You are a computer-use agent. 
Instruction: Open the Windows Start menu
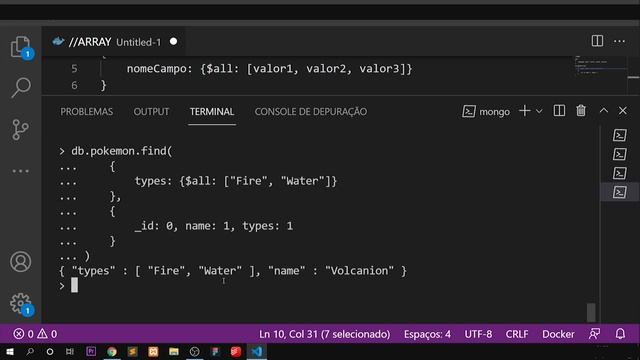pos(10,351)
